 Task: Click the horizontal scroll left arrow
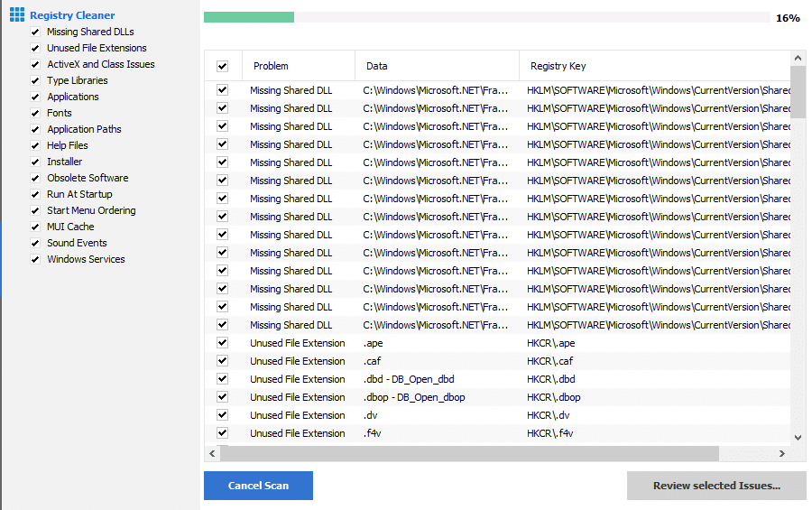pyautogui.click(x=212, y=453)
